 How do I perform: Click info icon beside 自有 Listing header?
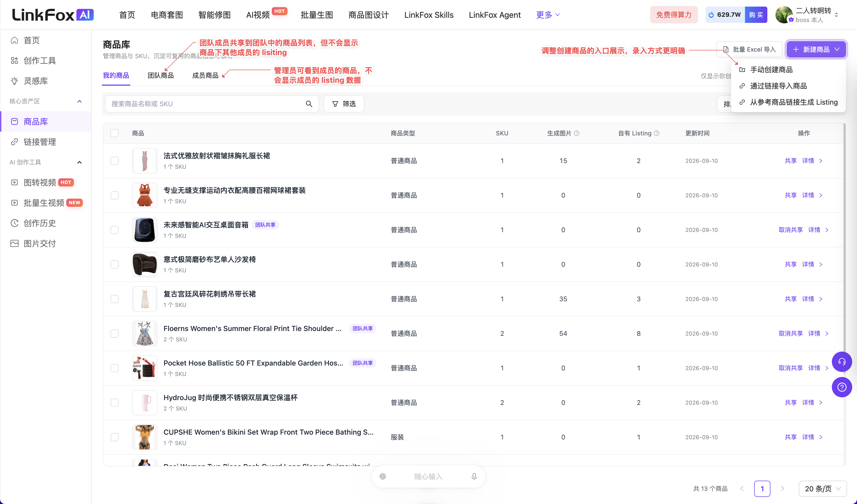coord(657,133)
